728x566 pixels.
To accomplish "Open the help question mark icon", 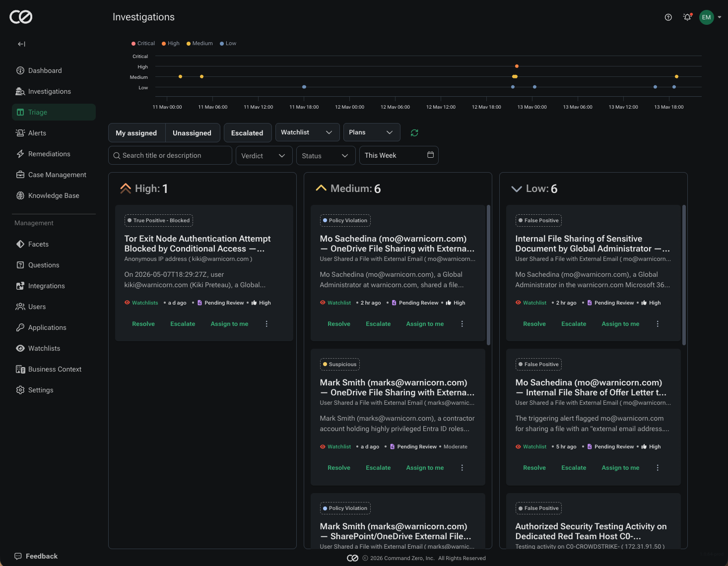I will coord(668,17).
